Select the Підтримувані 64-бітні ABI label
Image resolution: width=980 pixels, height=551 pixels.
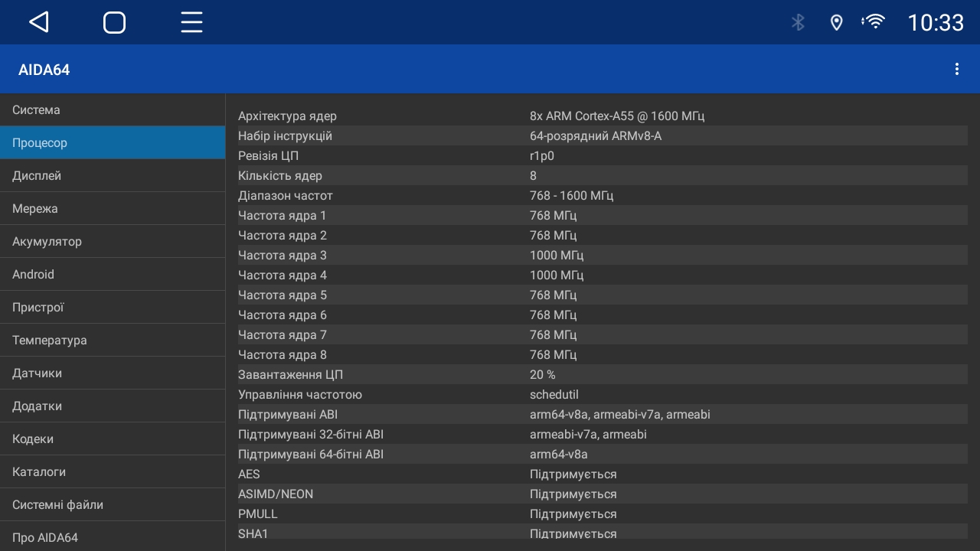tap(311, 455)
